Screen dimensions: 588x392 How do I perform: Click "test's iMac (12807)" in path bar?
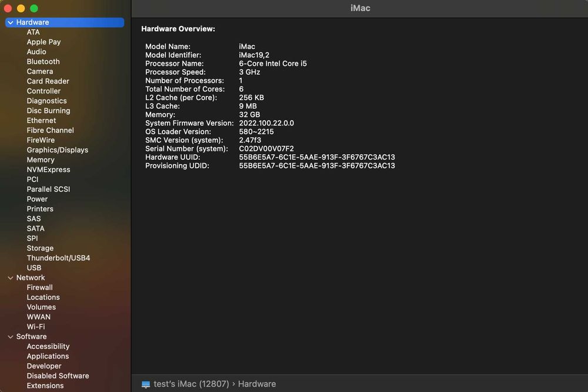point(191,384)
